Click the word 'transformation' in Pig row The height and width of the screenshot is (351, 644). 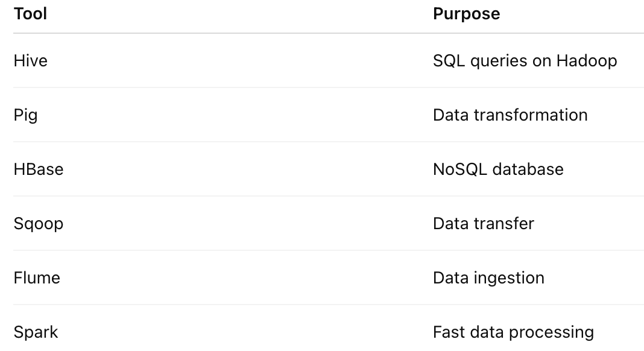point(531,115)
